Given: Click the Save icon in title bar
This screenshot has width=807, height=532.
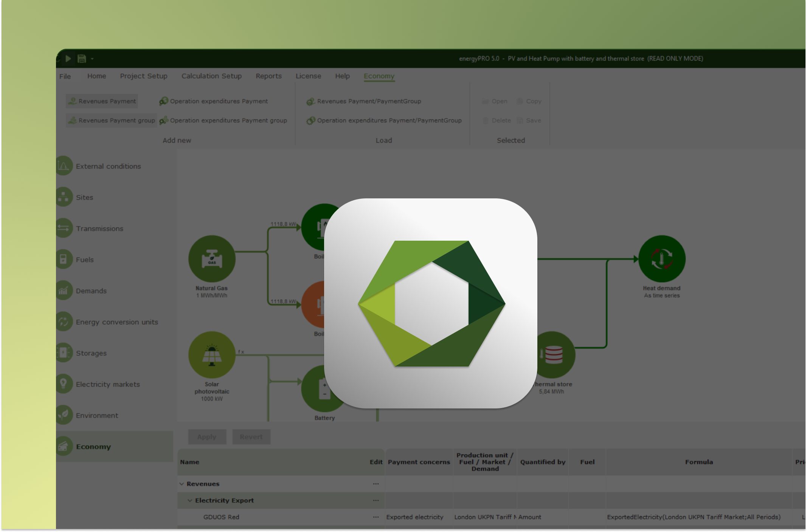Looking at the screenshot, I should point(81,59).
